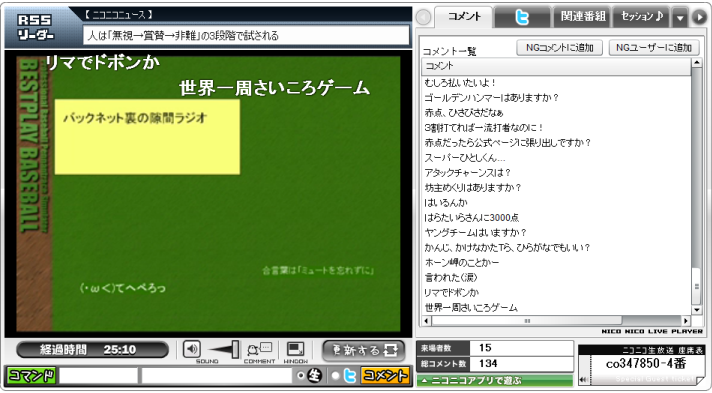Switch to the セッション tab
Viewport: 712px width, 393px height.
pos(642,17)
